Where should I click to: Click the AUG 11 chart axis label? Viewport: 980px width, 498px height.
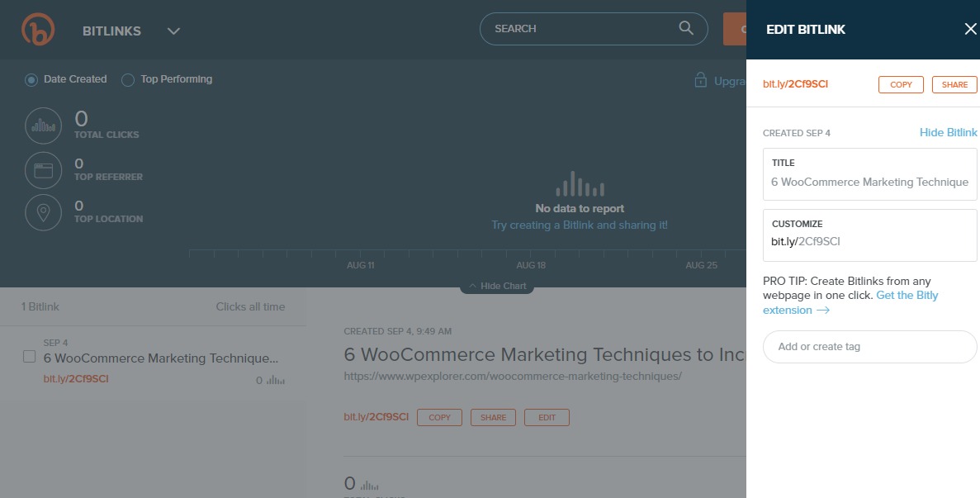pos(361,266)
